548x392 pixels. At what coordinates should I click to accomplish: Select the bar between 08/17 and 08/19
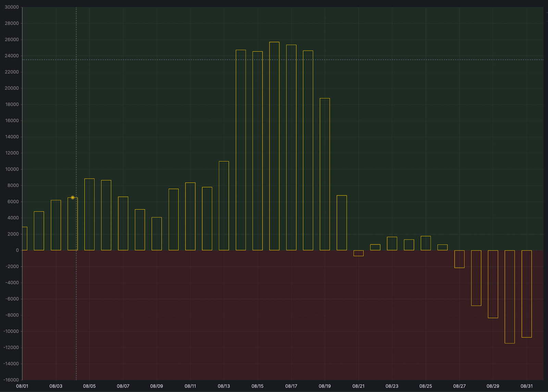click(308, 150)
